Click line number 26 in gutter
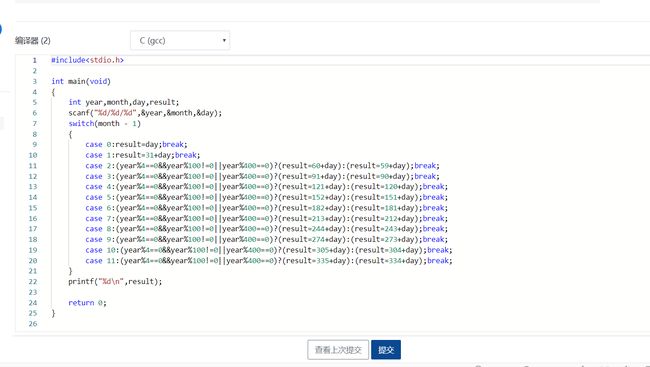This screenshot has height=367, width=650. click(33, 324)
